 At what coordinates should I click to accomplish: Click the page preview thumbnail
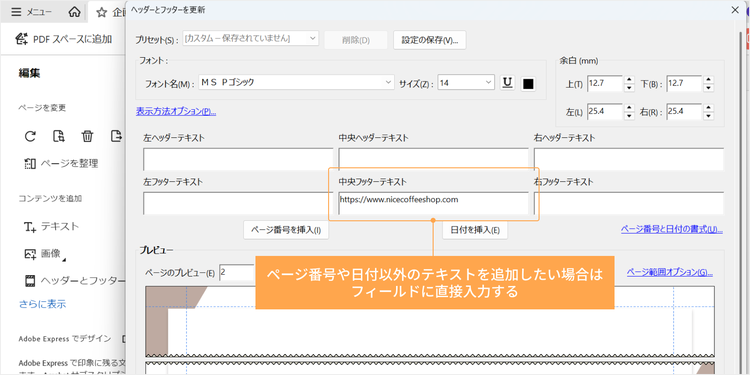[430, 321]
